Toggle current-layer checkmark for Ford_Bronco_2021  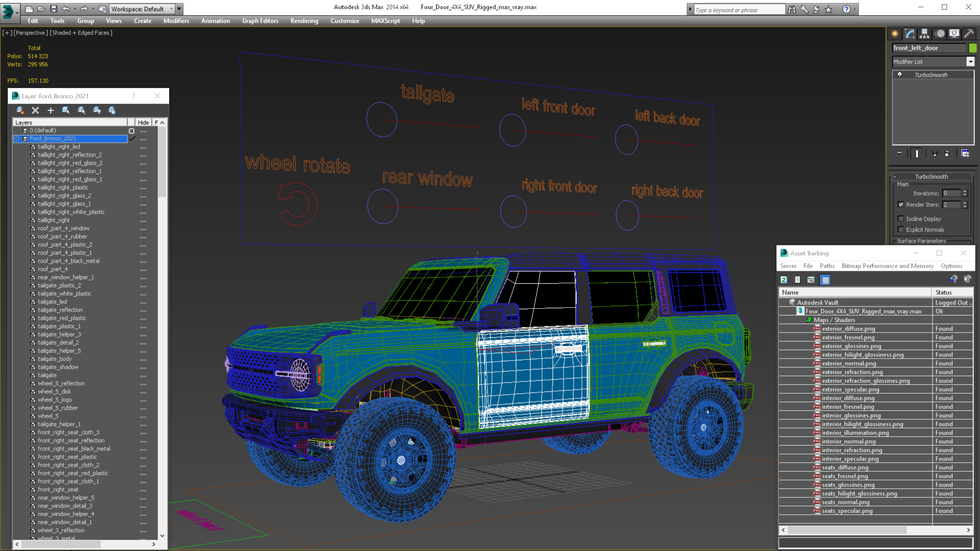coord(132,139)
